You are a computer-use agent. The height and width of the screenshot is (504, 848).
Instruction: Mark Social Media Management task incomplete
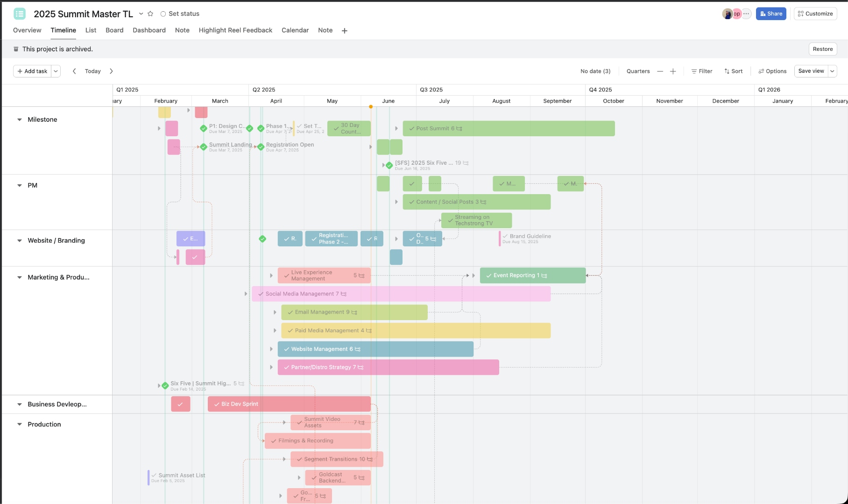coord(261,294)
